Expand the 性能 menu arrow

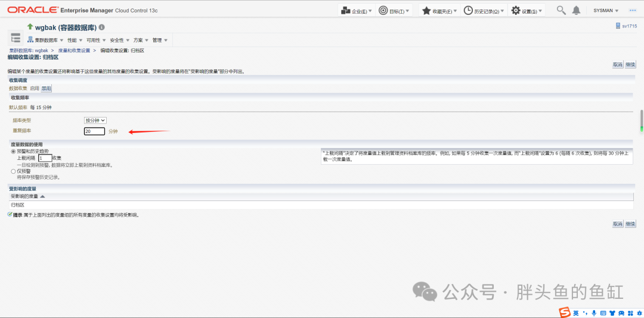[x=80, y=40]
